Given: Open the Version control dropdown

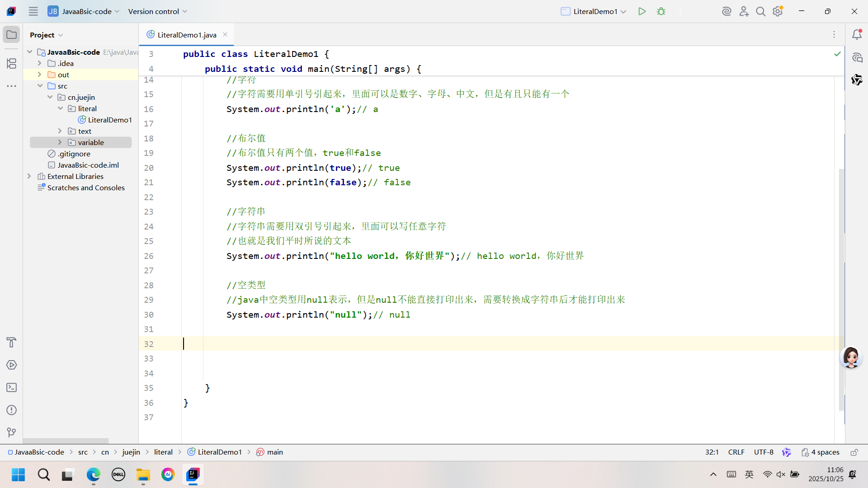Looking at the screenshot, I should point(157,11).
